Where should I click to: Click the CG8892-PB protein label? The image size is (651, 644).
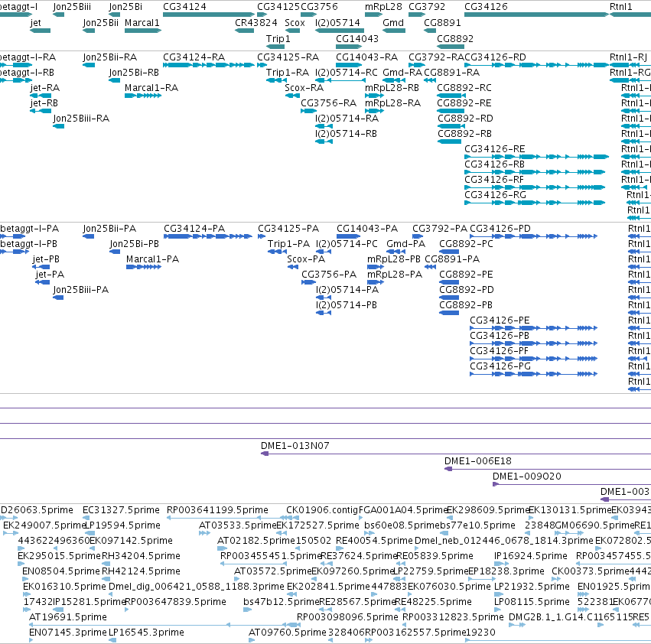[x=466, y=304]
